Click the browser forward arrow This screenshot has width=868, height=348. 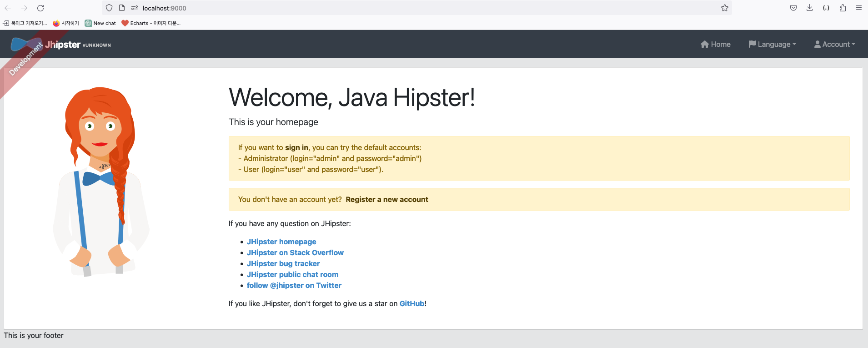click(x=24, y=8)
